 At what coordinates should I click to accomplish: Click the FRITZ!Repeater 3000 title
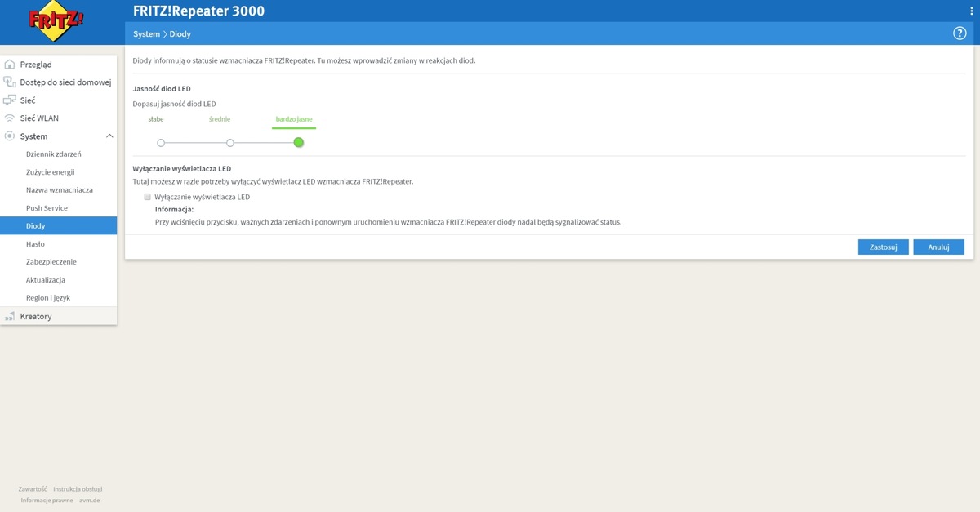(198, 11)
